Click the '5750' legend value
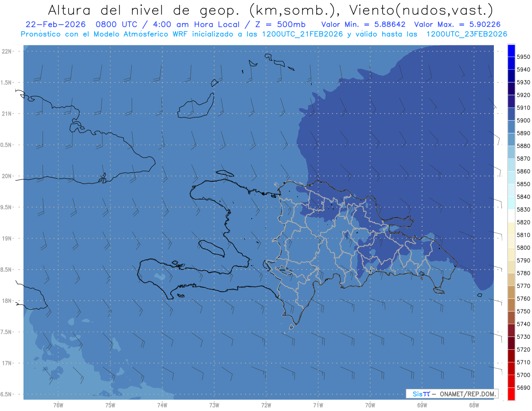 coord(523,311)
